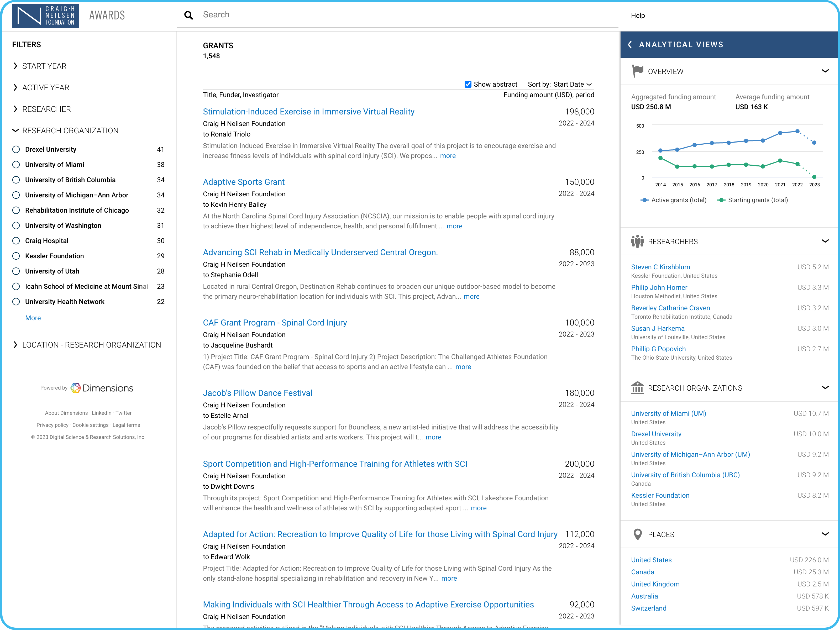Open the Sort by Start Date dropdown
840x630 pixels.
coord(572,84)
